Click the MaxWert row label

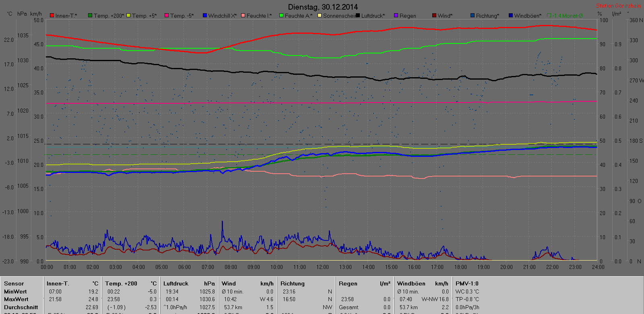click(16, 299)
